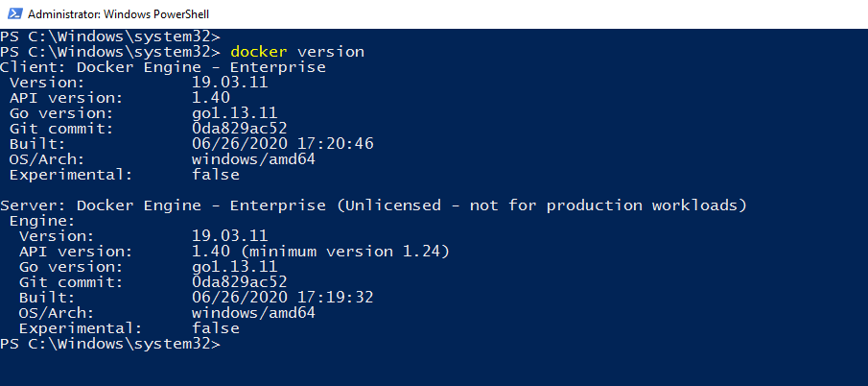
Task: Click the Client Git commit hash 0da829ac52
Action: click(x=240, y=129)
